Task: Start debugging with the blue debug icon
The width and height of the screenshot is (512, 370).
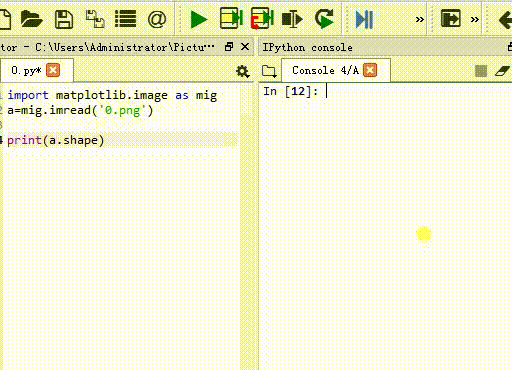Action: click(x=364, y=19)
